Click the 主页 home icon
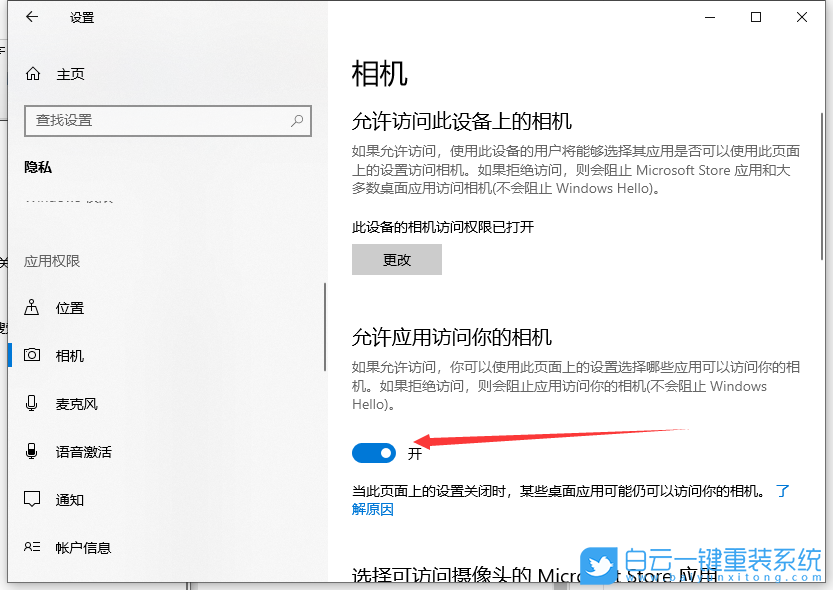 click(31, 73)
